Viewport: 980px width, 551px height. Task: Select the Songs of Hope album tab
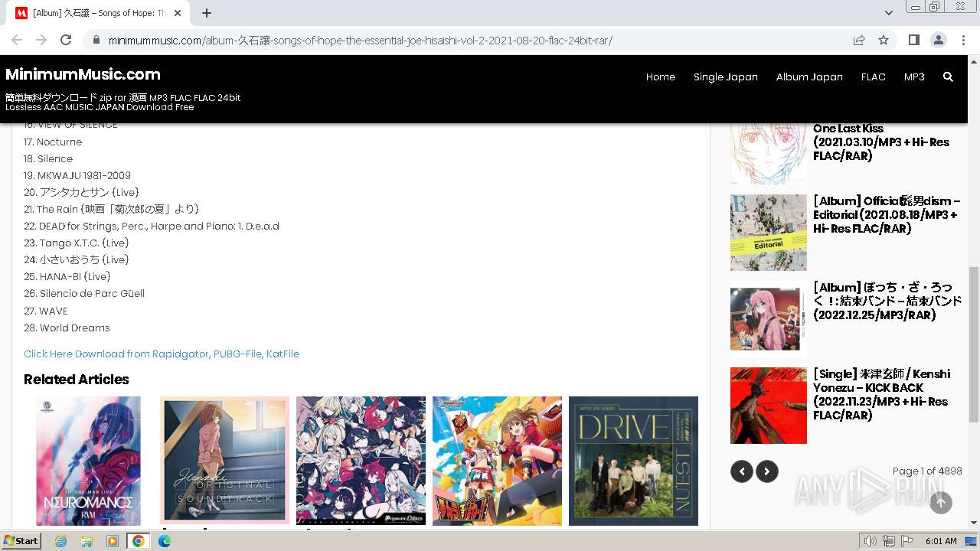(x=98, y=13)
